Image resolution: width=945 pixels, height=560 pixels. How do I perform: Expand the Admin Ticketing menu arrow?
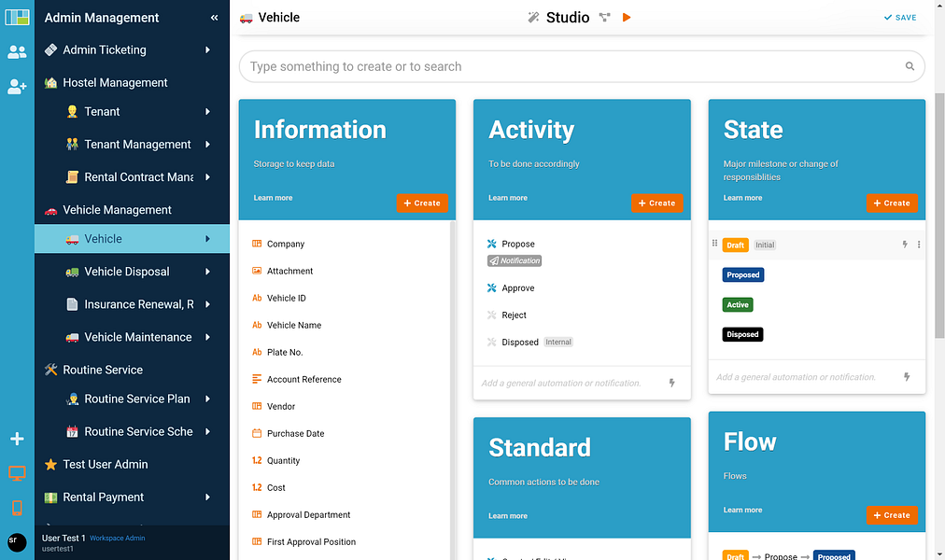coord(207,50)
